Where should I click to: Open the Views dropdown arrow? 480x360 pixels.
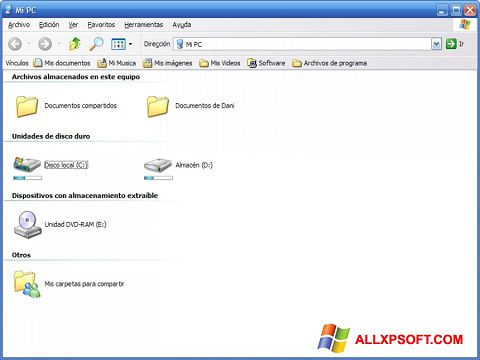(x=130, y=44)
